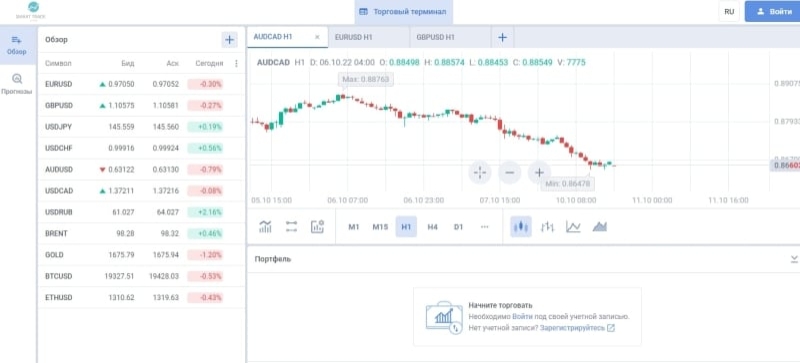This screenshot has height=363, width=800.
Task: Select the USDCHF row
Action: [x=141, y=148]
